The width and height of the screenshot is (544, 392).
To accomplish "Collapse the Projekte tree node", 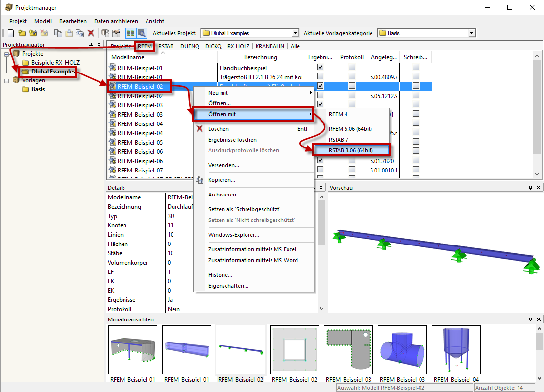I will [x=6, y=54].
